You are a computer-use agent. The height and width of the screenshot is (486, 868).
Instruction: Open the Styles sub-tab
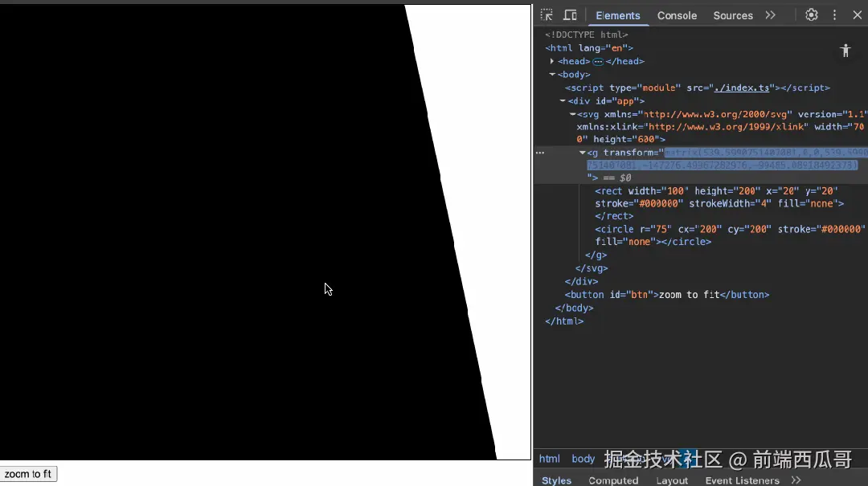click(556, 480)
